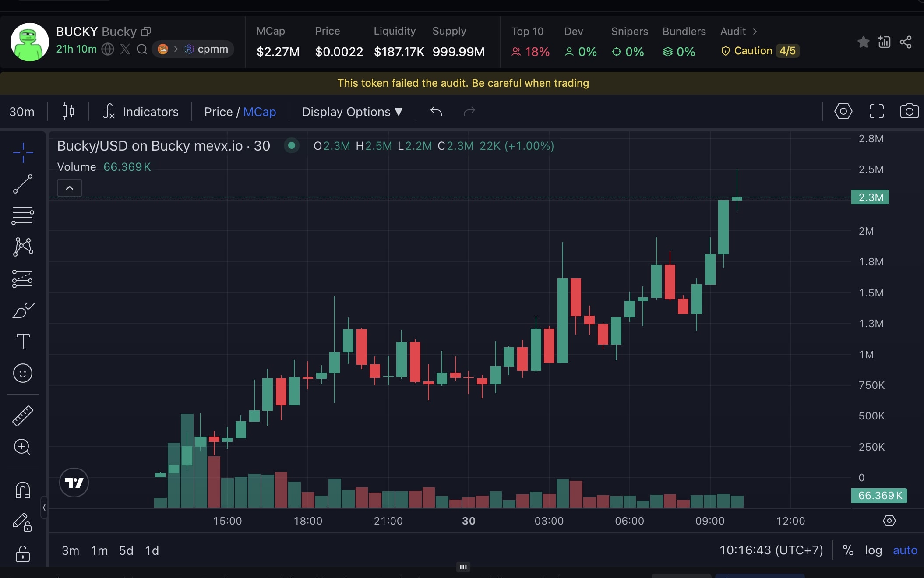Open chart settings hexagon icon in toolbar
This screenshot has height=578, width=924.
click(843, 111)
